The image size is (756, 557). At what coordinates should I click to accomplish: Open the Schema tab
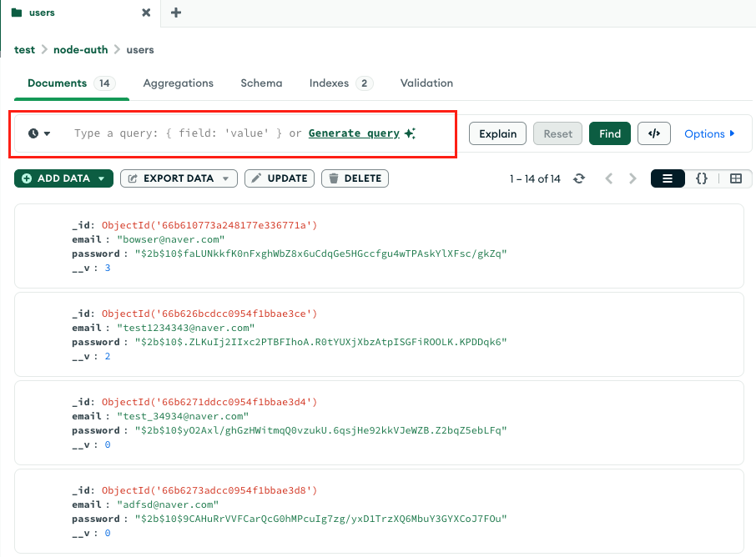click(261, 83)
